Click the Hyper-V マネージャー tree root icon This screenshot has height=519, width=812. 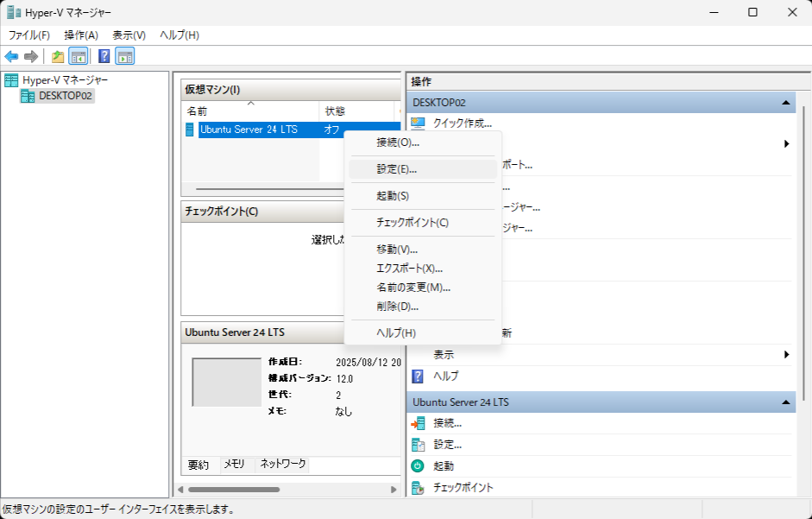pos(11,80)
